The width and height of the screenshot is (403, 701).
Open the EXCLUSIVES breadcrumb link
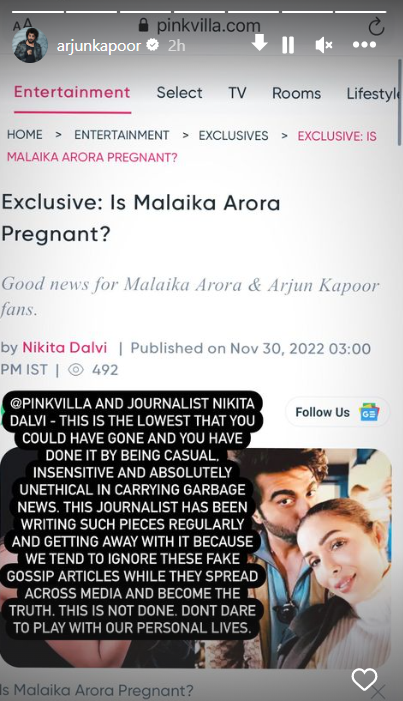tap(233, 135)
